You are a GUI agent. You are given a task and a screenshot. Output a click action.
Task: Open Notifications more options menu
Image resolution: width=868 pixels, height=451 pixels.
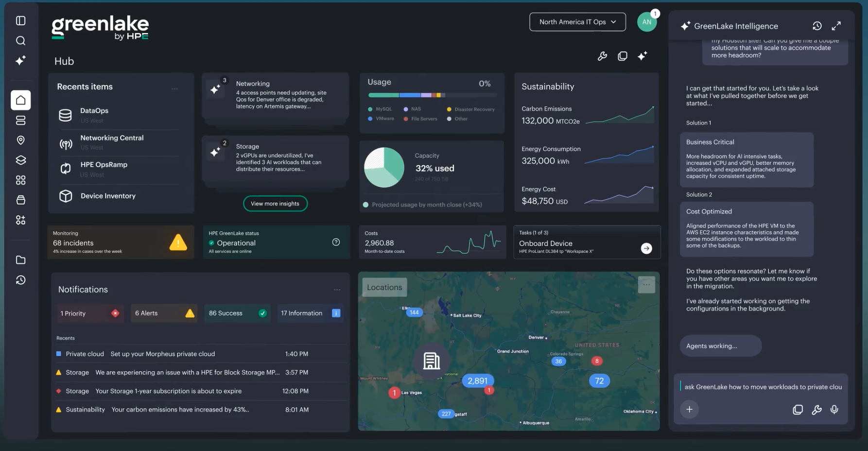(x=337, y=290)
